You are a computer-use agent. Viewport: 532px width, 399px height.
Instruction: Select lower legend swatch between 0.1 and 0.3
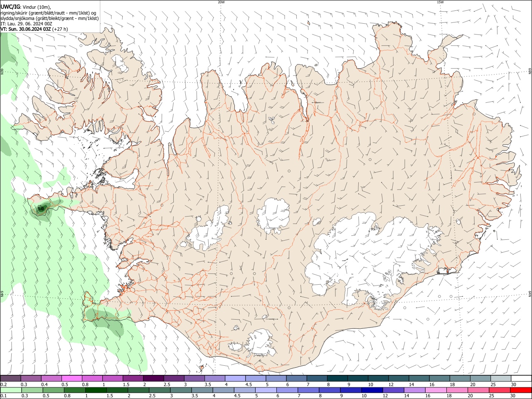point(11,390)
